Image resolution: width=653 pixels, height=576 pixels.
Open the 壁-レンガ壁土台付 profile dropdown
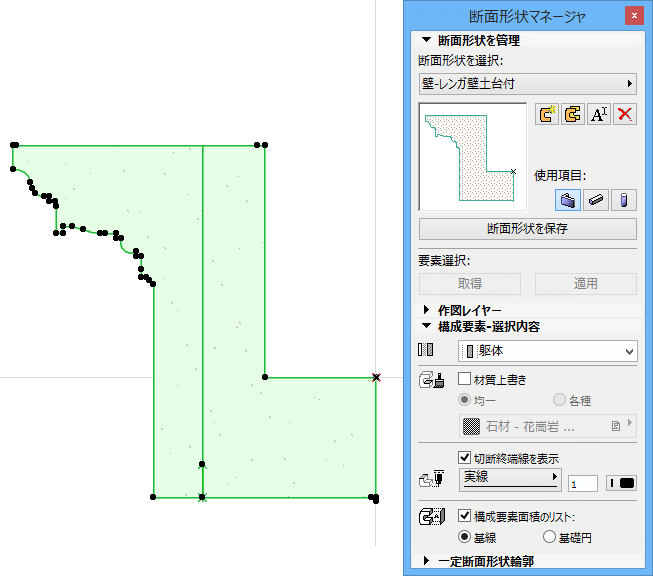click(528, 84)
